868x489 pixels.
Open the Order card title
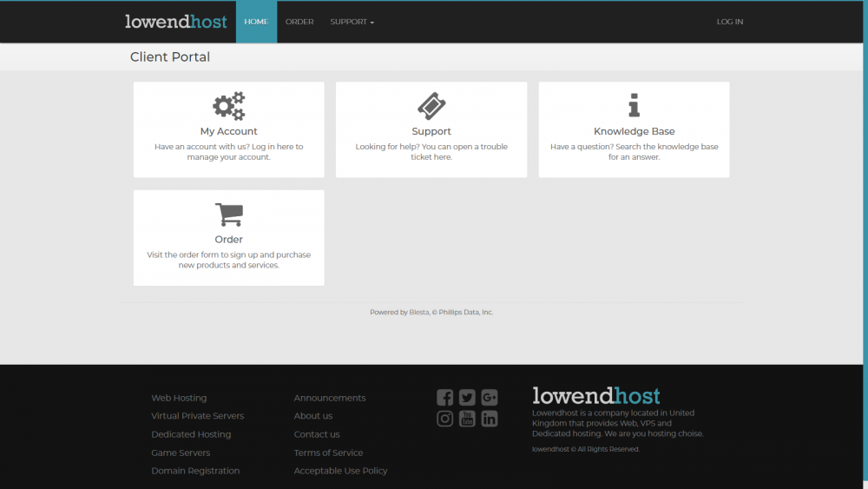(228, 239)
